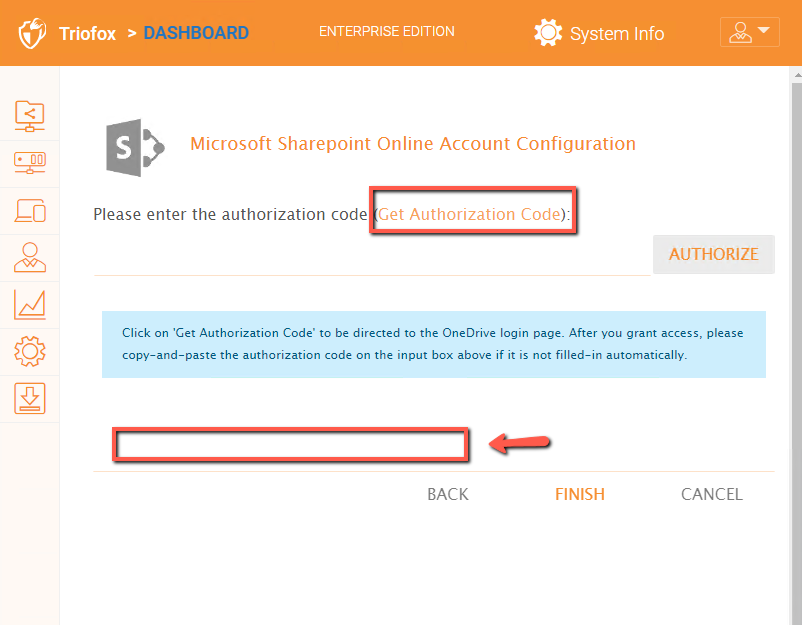Click the Triofox brand name text

click(87, 33)
